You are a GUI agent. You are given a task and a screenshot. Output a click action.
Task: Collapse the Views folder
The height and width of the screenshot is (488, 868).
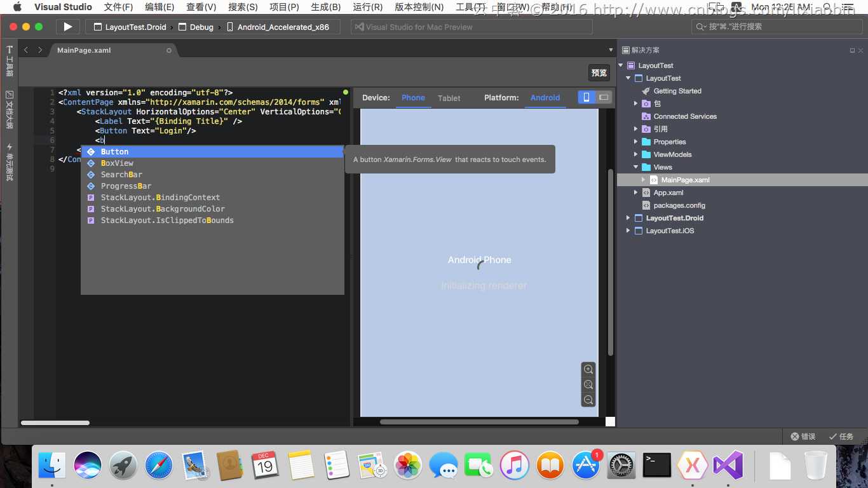[x=635, y=167]
